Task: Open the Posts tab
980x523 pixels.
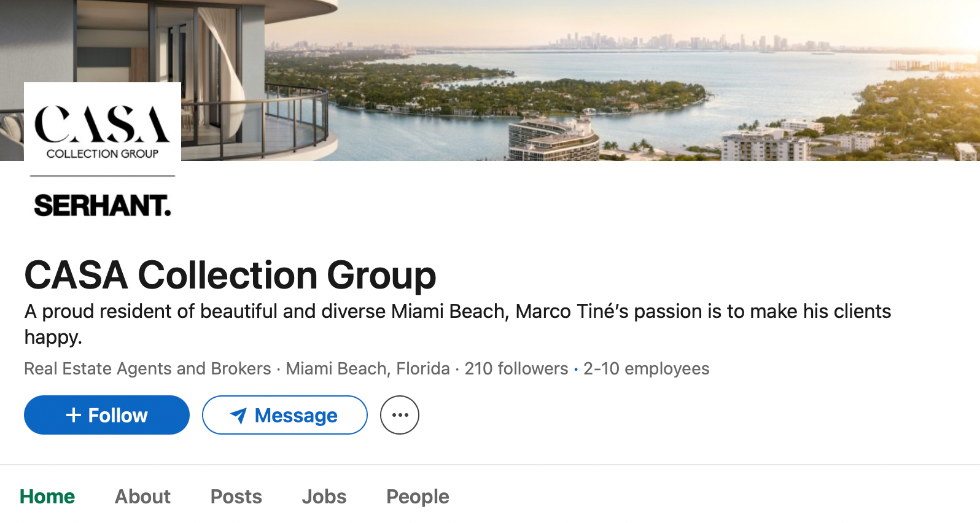Action: [236, 497]
